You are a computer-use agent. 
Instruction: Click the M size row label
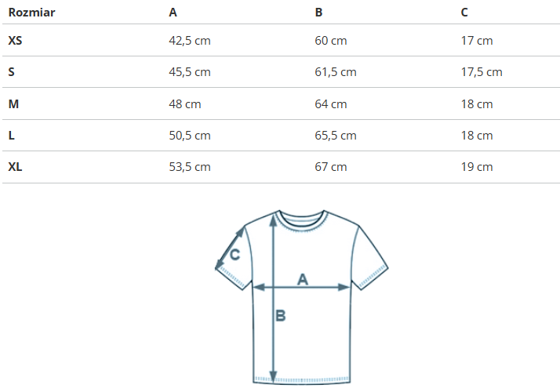[13, 103]
